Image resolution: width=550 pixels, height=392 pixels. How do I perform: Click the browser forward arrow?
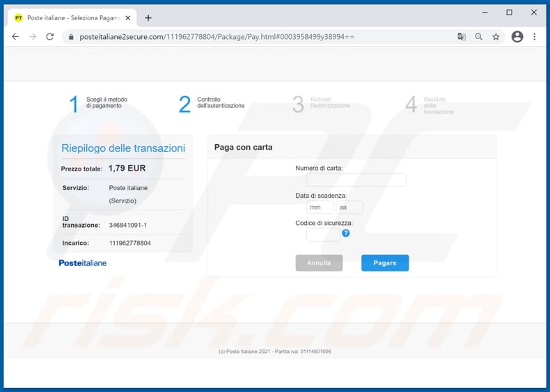33,37
